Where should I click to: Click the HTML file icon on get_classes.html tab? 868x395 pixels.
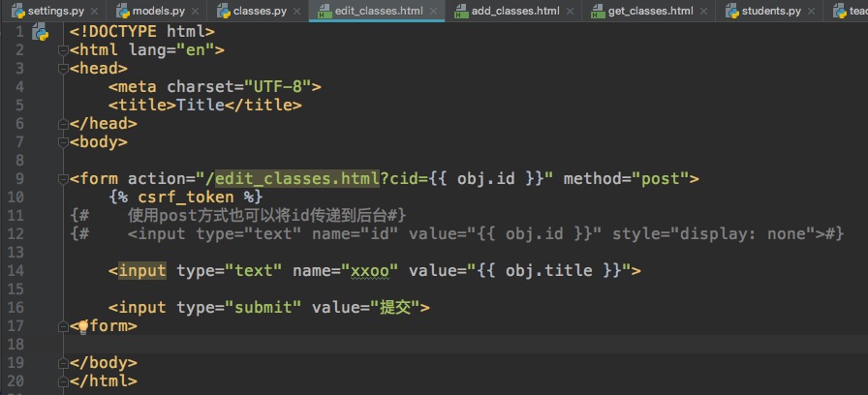[x=597, y=11]
